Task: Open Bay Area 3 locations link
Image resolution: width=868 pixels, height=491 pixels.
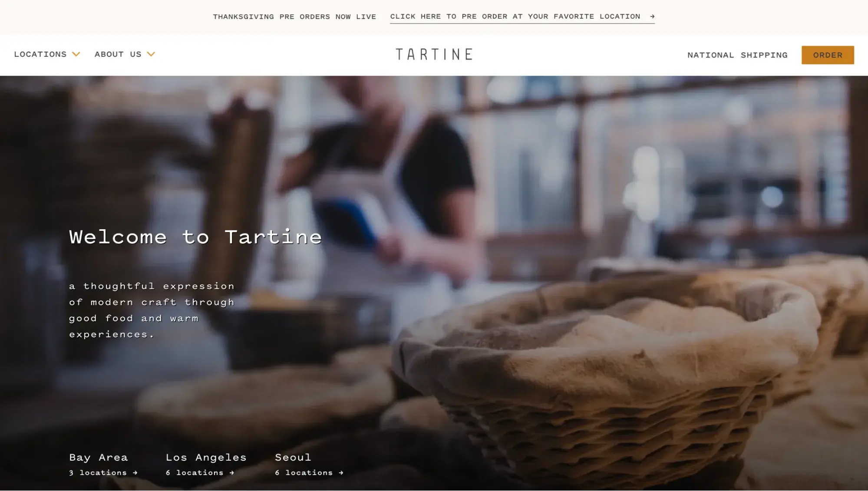Action: pos(103,473)
